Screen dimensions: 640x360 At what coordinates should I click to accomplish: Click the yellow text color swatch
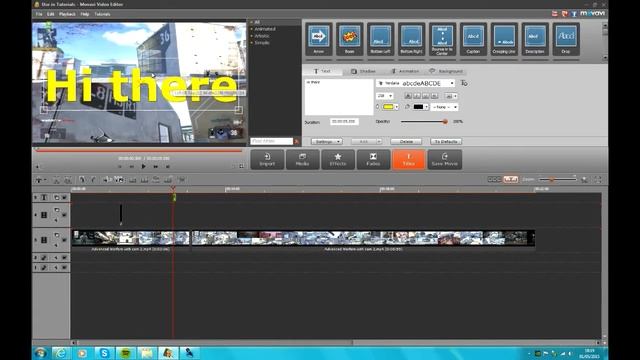[x=388, y=107]
